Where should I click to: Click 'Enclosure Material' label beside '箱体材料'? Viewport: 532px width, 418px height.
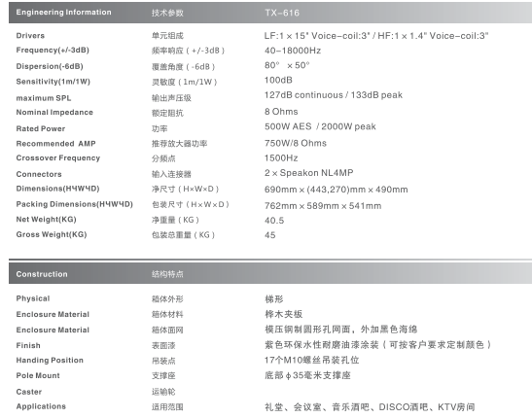tap(53, 314)
